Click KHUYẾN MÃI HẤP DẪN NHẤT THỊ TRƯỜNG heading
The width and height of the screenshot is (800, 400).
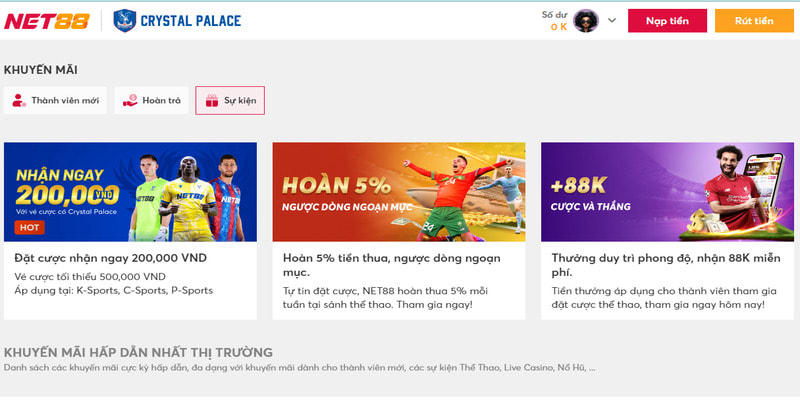click(x=138, y=353)
